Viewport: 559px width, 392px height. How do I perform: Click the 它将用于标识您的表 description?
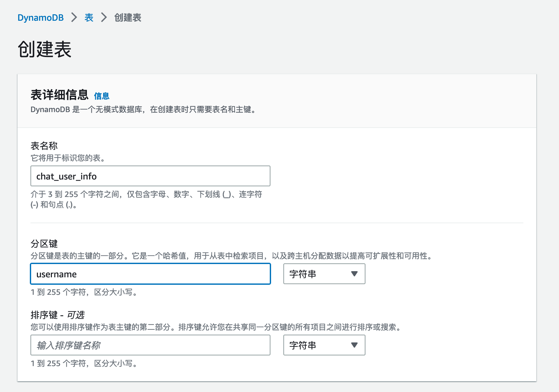coord(68,158)
